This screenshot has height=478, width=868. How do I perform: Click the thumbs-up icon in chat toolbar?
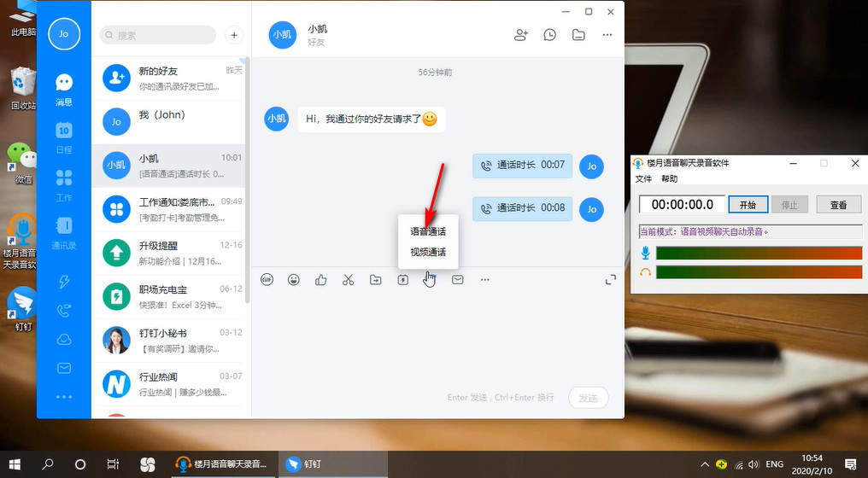click(320, 280)
